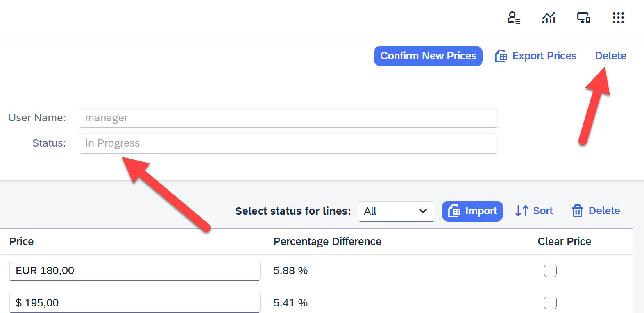Tick Clear Price checkbox for EUR 180,00 row
This screenshot has width=644, height=313.
tap(550, 271)
